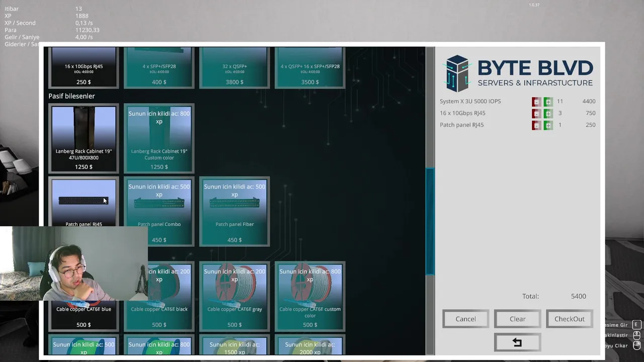Image resolution: width=644 pixels, height=362 pixels.
Task: Click the locked Patch panel Combo card
Action: [159, 212]
